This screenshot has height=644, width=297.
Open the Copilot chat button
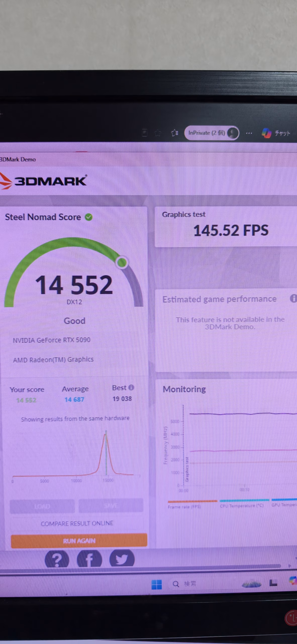[x=276, y=133]
